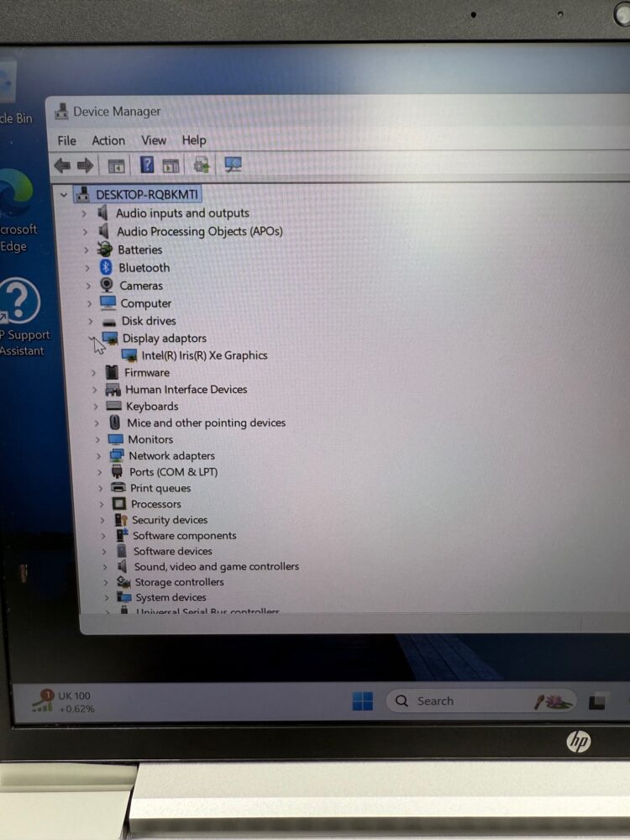Click the Firmware category icon

click(x=112, y=372)
